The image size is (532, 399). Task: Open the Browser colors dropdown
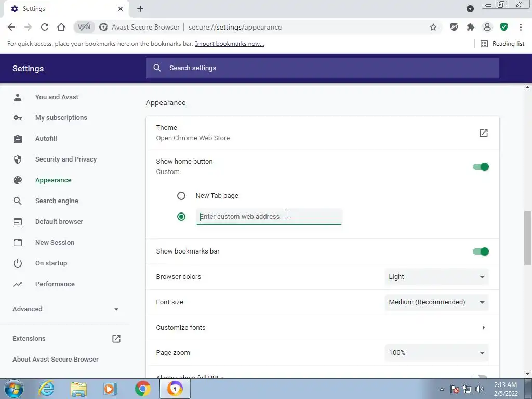436,277
